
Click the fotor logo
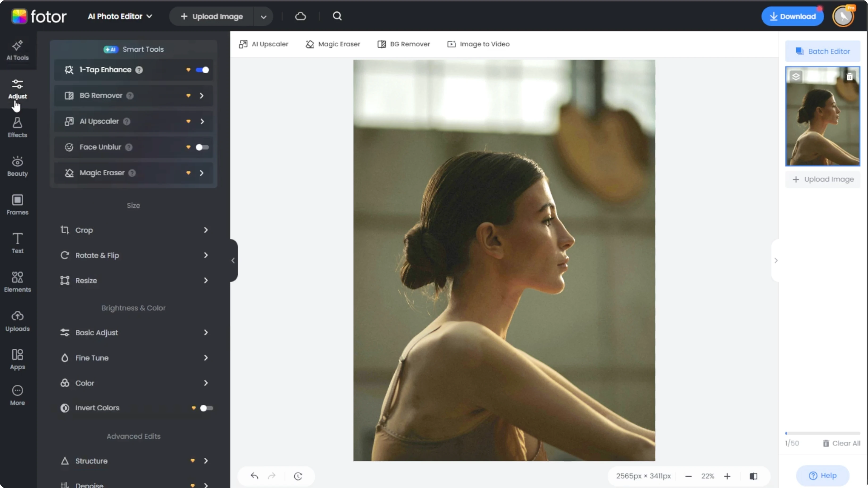pyautogui.click(x=39, y=16)
